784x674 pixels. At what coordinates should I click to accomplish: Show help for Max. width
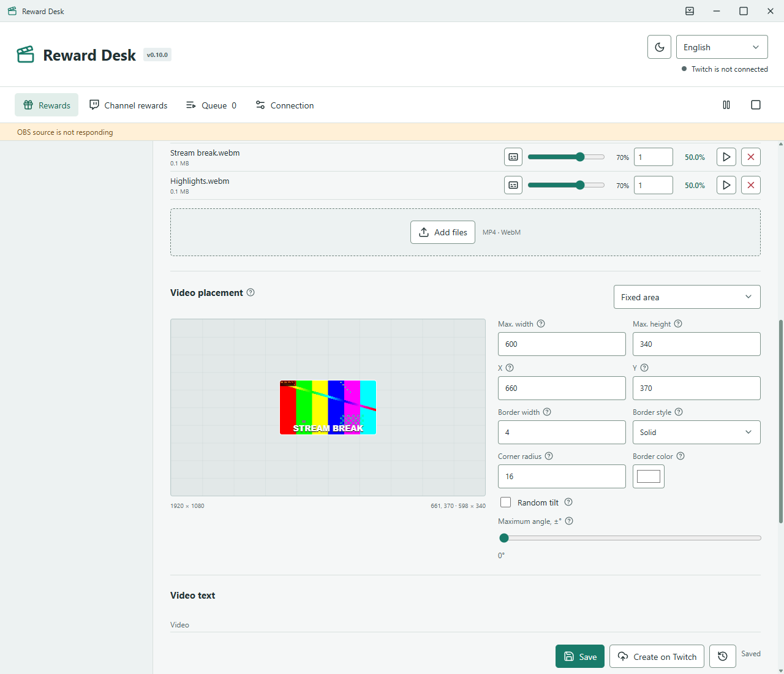pos(541,324)
